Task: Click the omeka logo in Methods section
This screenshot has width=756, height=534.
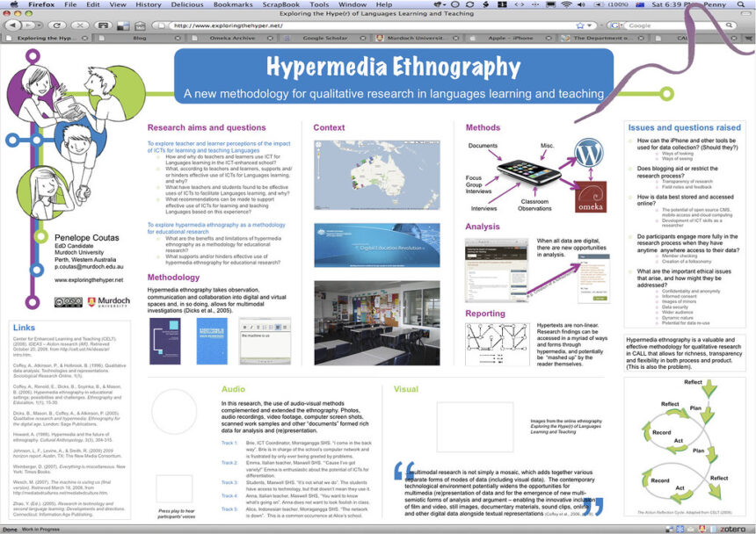Action: pos(591,197)
